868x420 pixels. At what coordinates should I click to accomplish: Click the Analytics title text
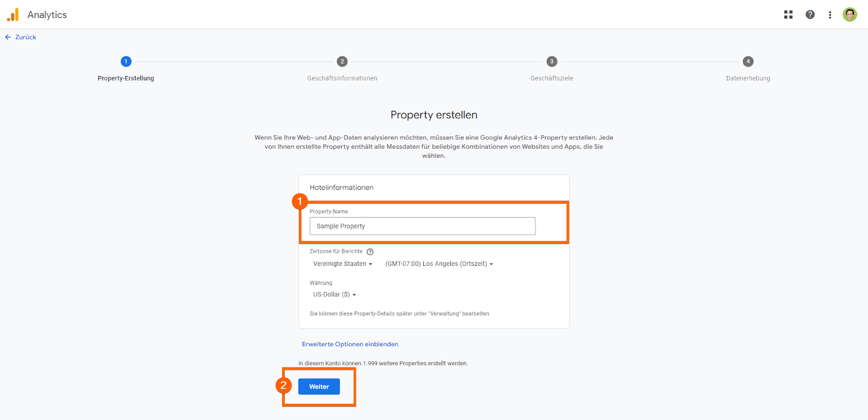click(x=47, y=15)
